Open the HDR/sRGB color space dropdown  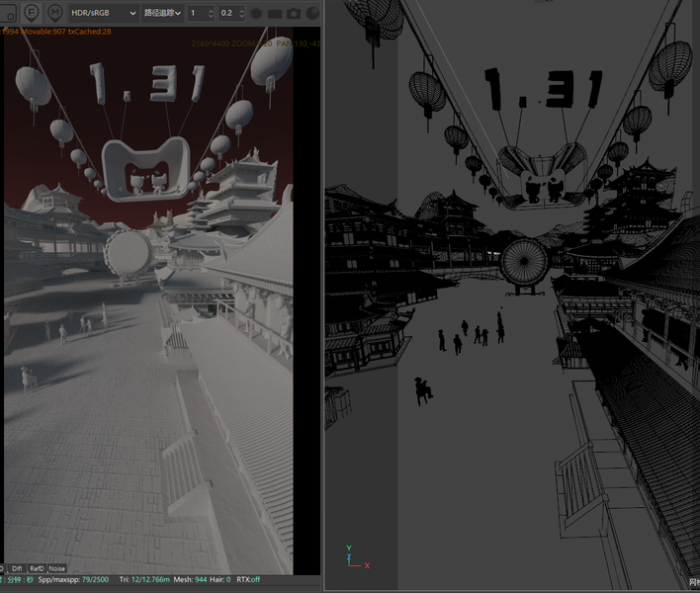pos(103,13)
